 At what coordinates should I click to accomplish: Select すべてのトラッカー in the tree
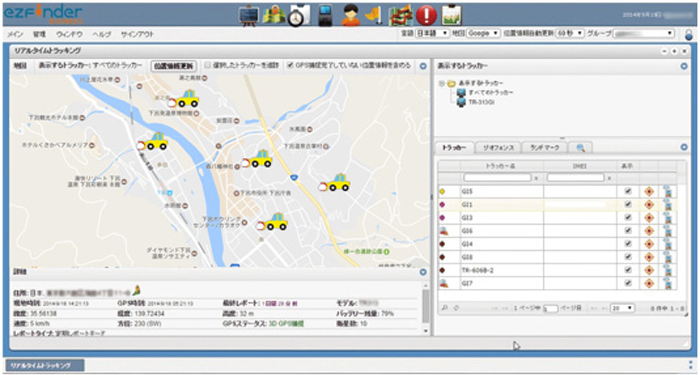[x=491, y=92]
